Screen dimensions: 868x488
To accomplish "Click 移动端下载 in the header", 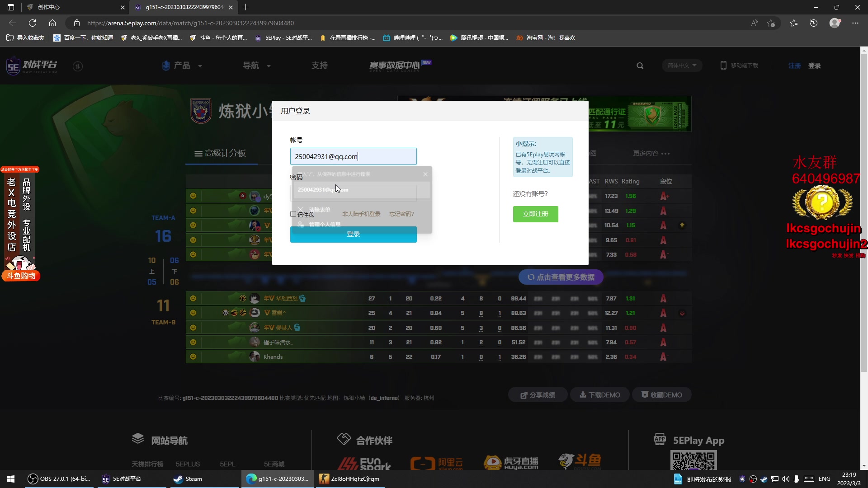I will [x=739, y=66].
